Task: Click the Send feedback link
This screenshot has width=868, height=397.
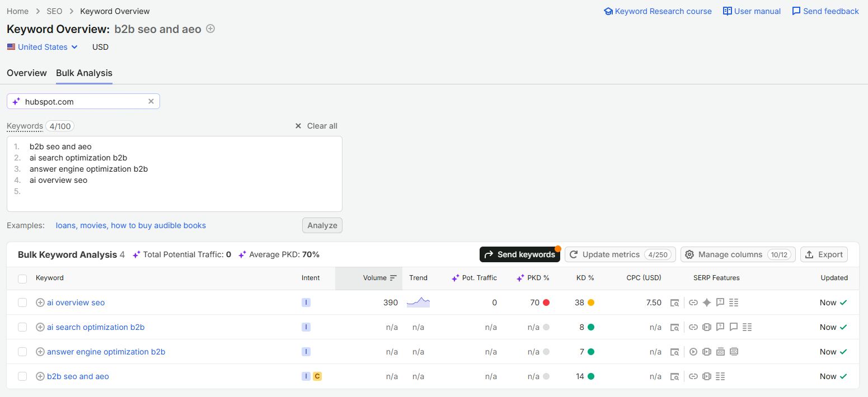Action: 825,11
